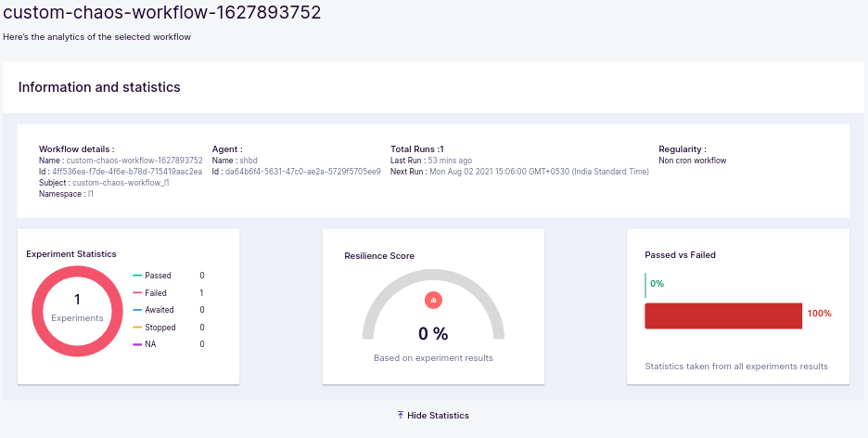Click the agent name shbd
This screenshot has height=438, width=868.
pos(249,161)
